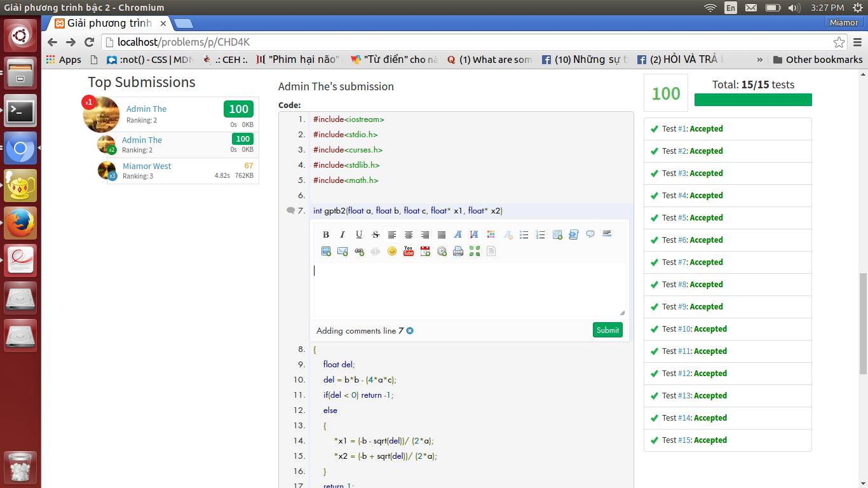This screenshot has width=868, height=488.
Task: Open the Apps bookmarks shortcut
Action: (x=64, y=60)
